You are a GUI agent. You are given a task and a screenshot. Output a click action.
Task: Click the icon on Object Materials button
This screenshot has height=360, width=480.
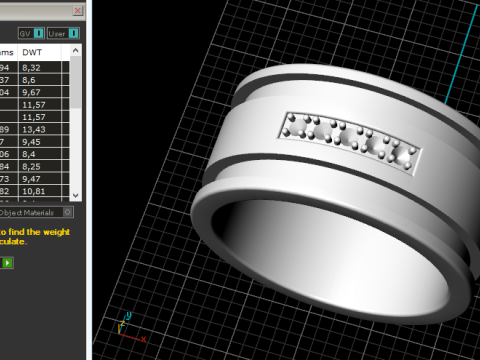(68, 212)
